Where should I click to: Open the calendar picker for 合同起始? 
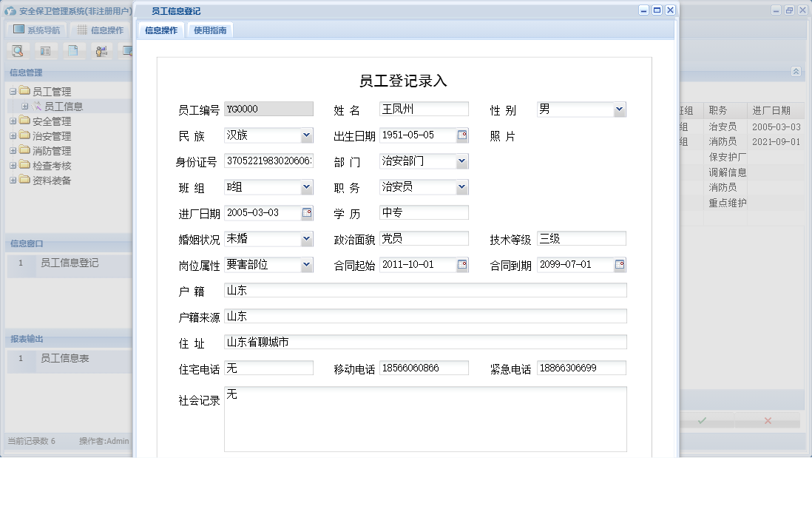pyautogui.click(x=462, y=264)
